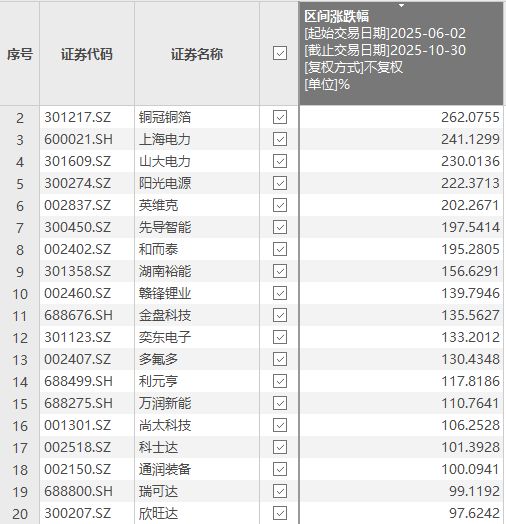Click the security name 阳光电源
Screen dimensions: 506x524
click(165, 183)
